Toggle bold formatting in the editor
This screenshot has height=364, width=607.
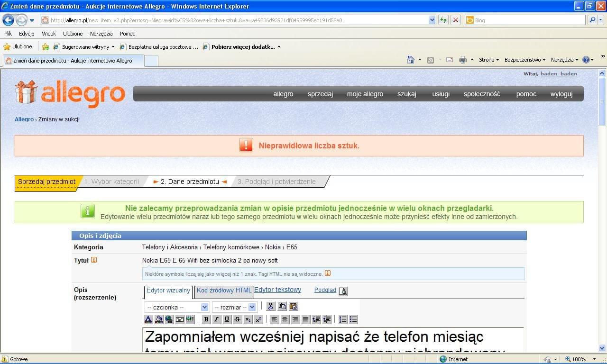point(206,319)
